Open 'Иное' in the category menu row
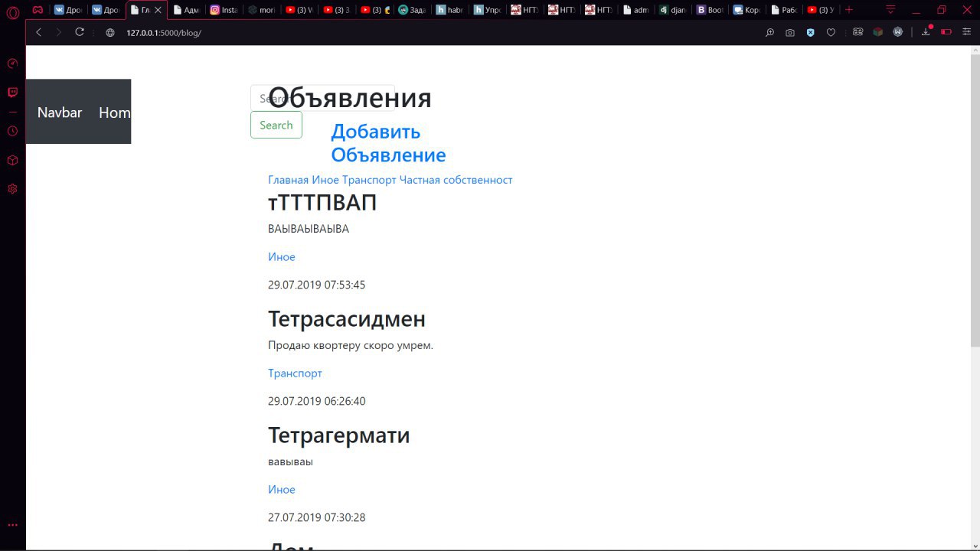The width and height of the screenshot is (980, 551). [x=325, y=180]
